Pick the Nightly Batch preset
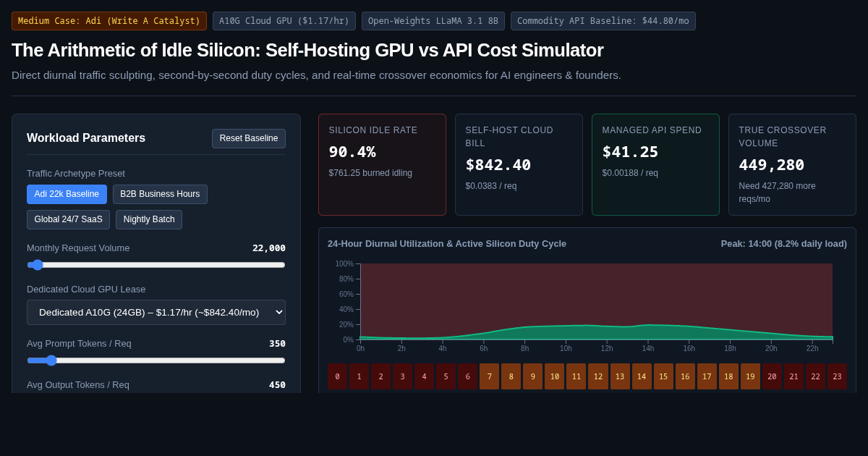 pyautogui.click(x=149, y=219)
